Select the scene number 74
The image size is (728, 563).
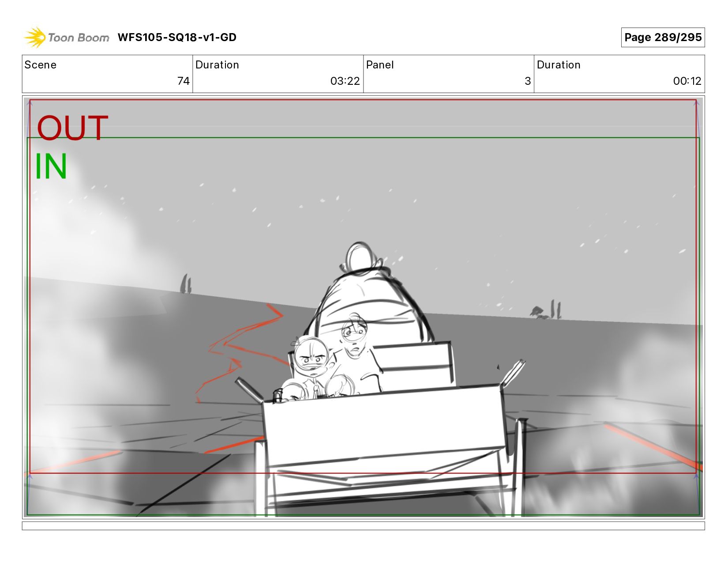[x=183, y=81]
